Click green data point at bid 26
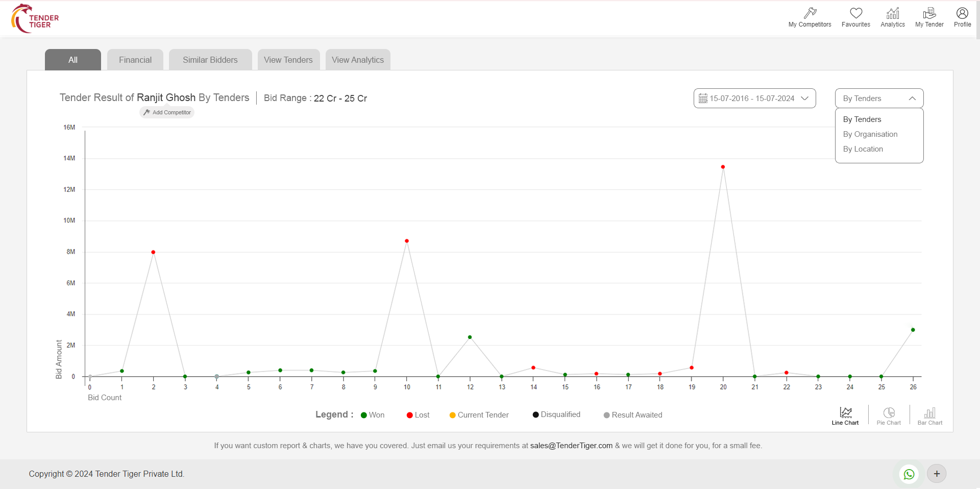 pos(913,330)
